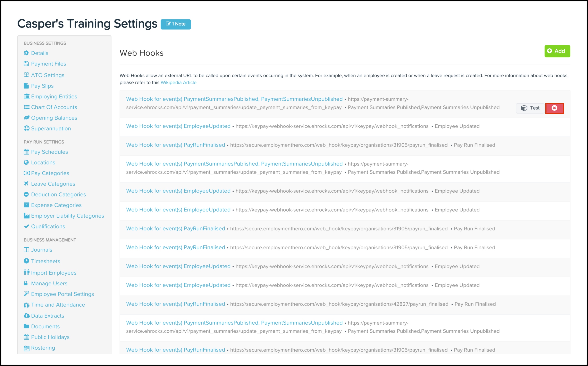Click the airplane icon for Leave Categories

[26, 183]
